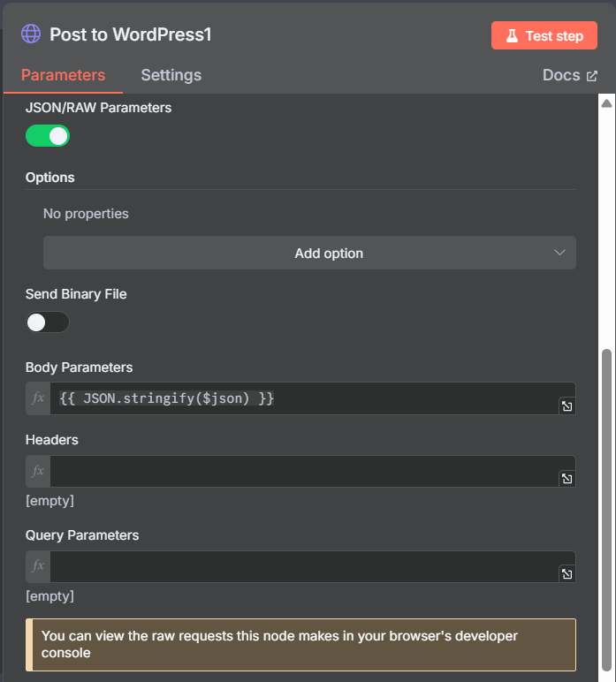
Task: Click the scrollbar up arrow
Action: (x=606, y=103)
